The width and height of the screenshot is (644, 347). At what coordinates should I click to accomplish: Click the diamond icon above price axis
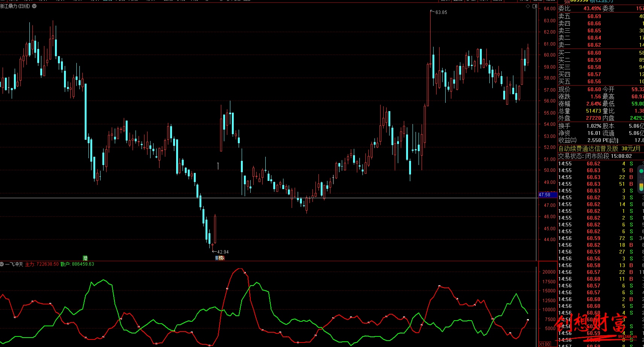tap(528, 6)
